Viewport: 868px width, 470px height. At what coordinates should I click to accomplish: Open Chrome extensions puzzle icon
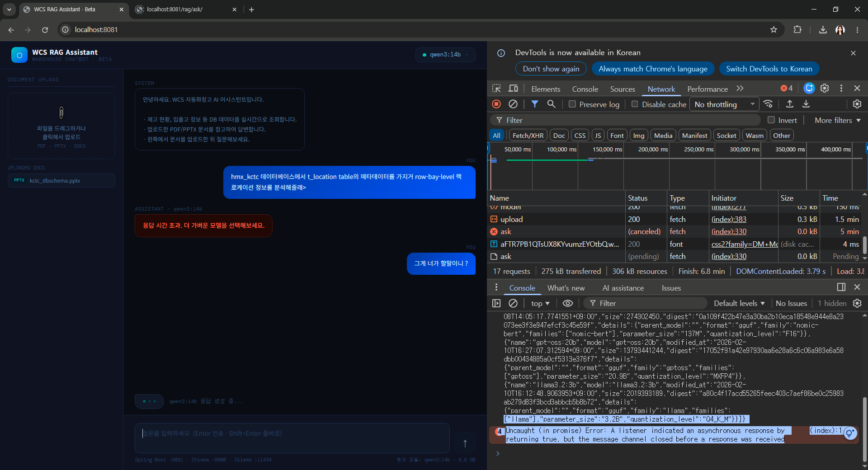pos(797,30)
